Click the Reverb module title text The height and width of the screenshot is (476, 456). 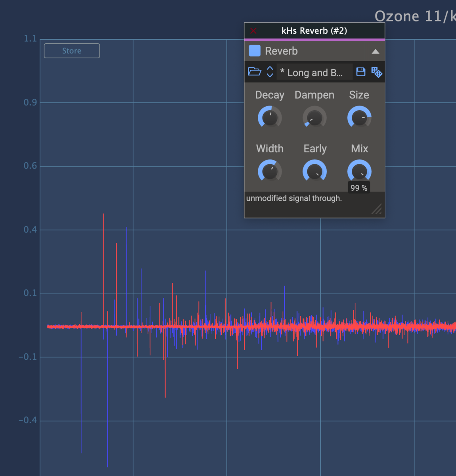pos(281,51)
